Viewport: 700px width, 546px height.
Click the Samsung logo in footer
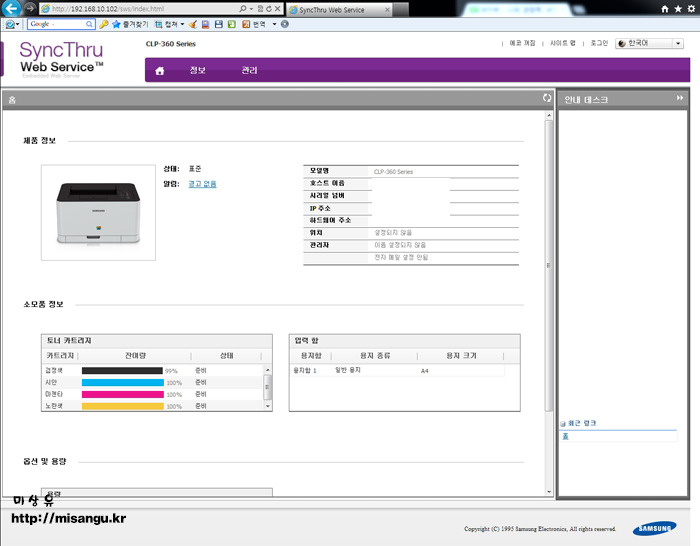click(x=654, y=528)
